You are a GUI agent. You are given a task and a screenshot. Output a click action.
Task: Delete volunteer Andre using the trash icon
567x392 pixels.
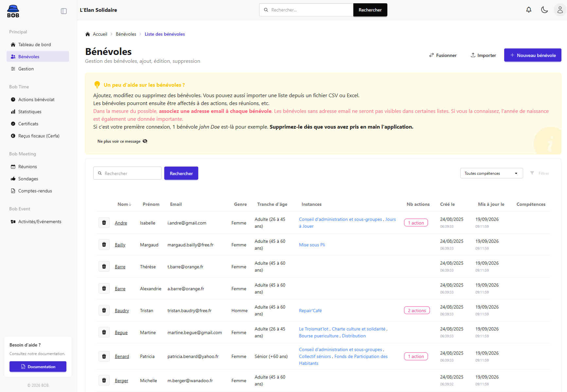[x=104, y=223]
